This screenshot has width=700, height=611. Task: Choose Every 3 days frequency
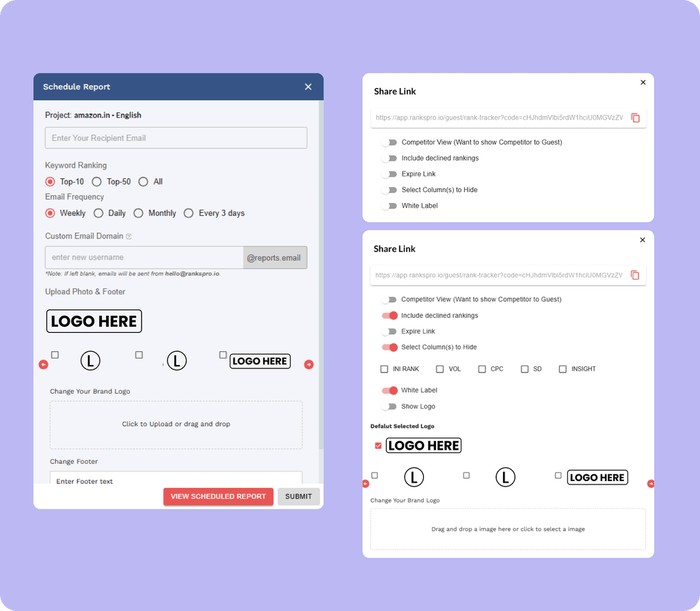[x=189, y=213]
